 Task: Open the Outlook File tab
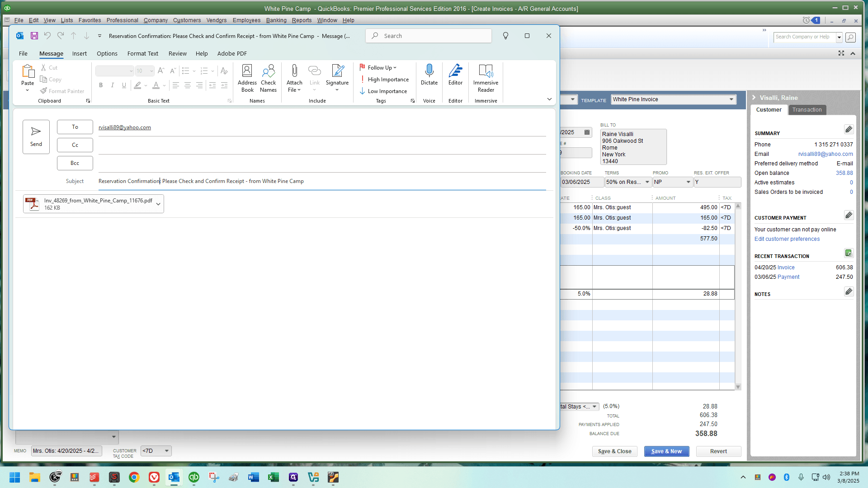23,53
